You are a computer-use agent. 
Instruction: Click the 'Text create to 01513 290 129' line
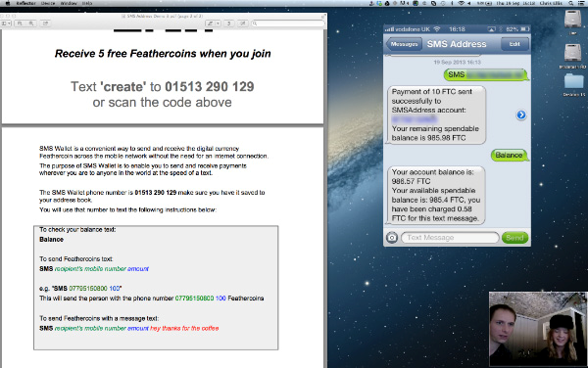[163, 86]
